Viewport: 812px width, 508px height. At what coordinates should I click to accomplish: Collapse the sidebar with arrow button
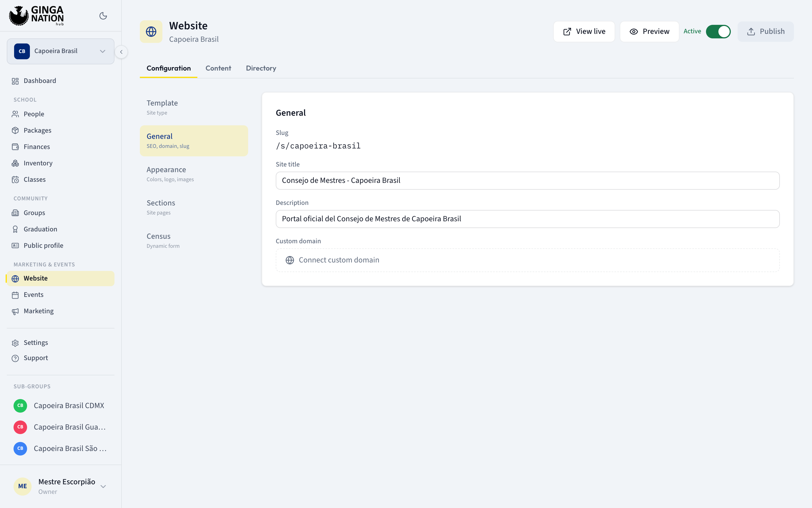tap(121, 52)
